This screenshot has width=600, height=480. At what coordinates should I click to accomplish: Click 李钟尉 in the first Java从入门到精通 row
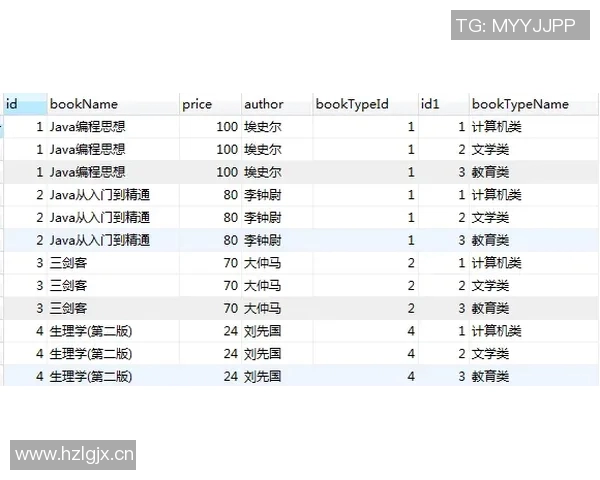click(263, 195)
